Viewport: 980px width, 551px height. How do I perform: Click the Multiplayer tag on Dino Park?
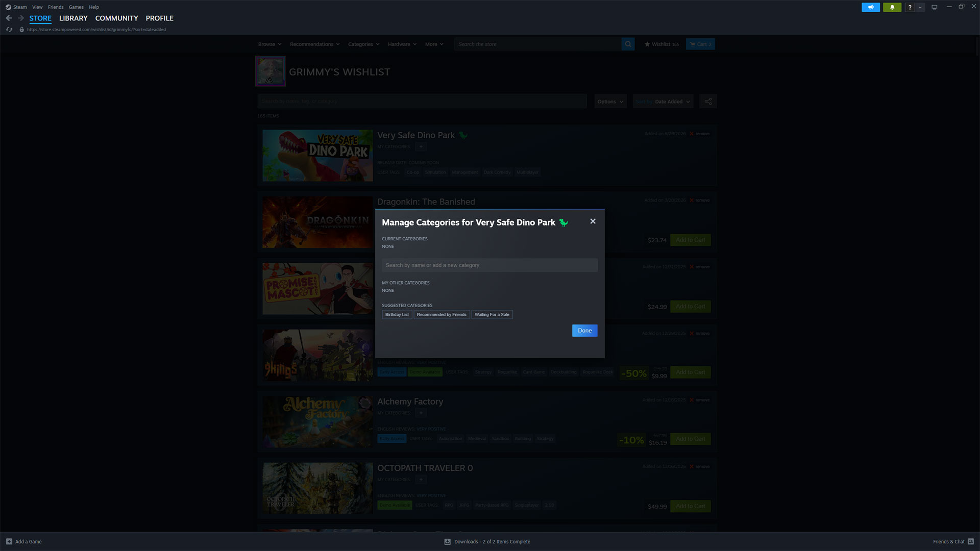527,172
